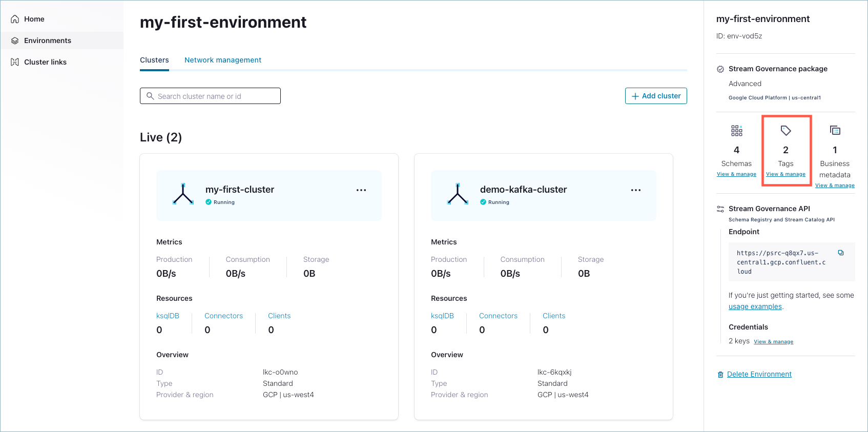The image size is (868, 432).
Task: Click my-first-cluster Kafka cluster icon
Action: (183, 194)
